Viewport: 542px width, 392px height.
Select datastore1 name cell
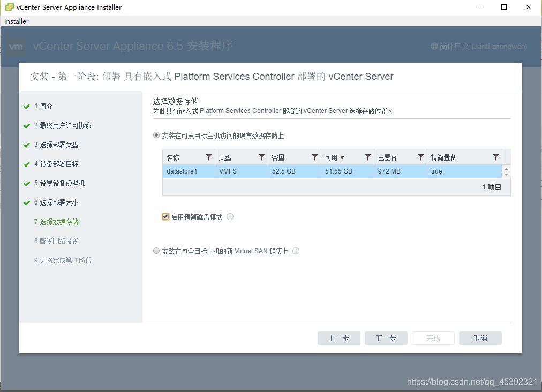189,171
